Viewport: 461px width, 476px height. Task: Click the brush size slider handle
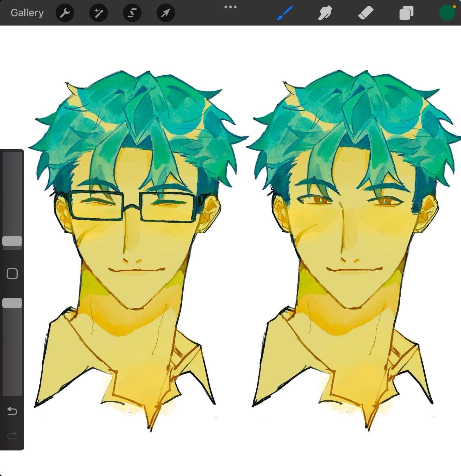click(12, 241)
